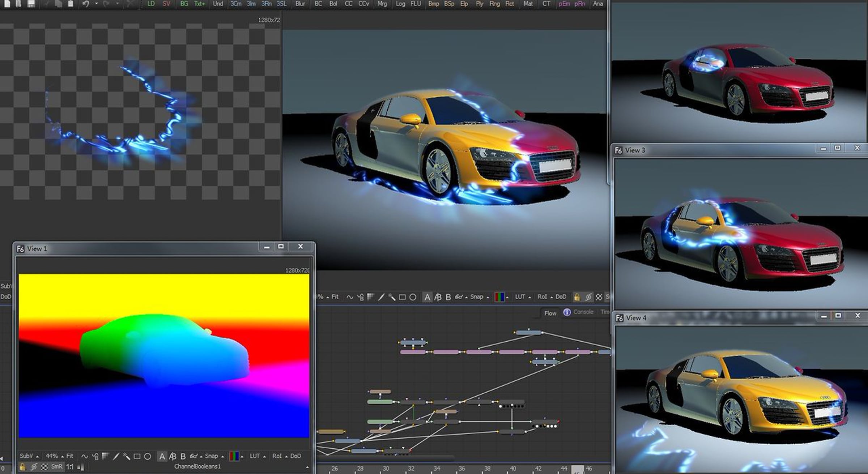Screen dimensions: 868x474
Task: Click the 1:1 scale button in View 1
Action: 70,467
